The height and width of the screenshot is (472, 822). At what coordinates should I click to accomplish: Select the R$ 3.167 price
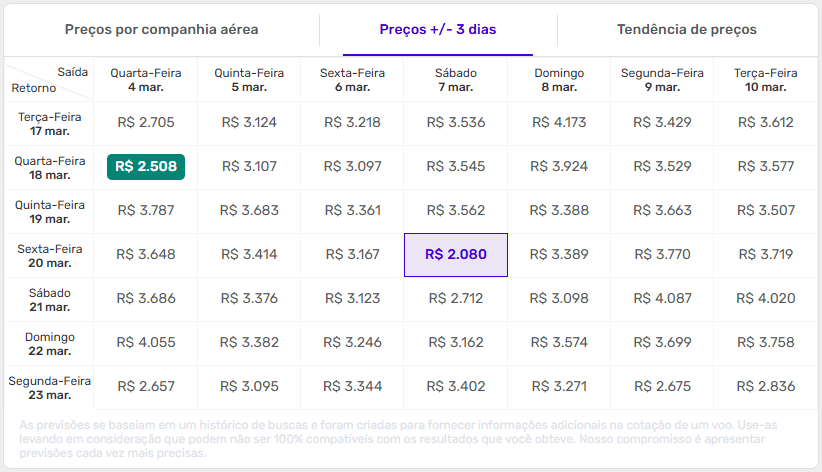coord(352,255)
